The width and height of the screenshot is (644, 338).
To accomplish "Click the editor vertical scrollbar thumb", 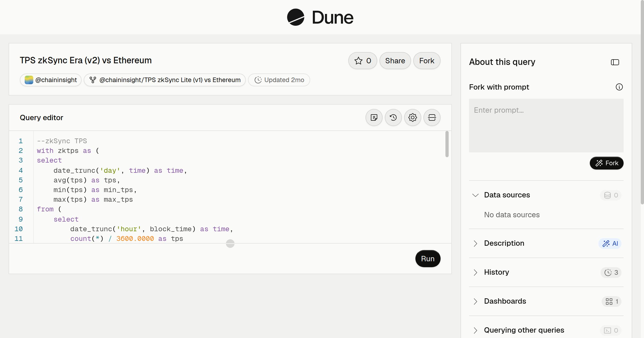I will point(447,144).
